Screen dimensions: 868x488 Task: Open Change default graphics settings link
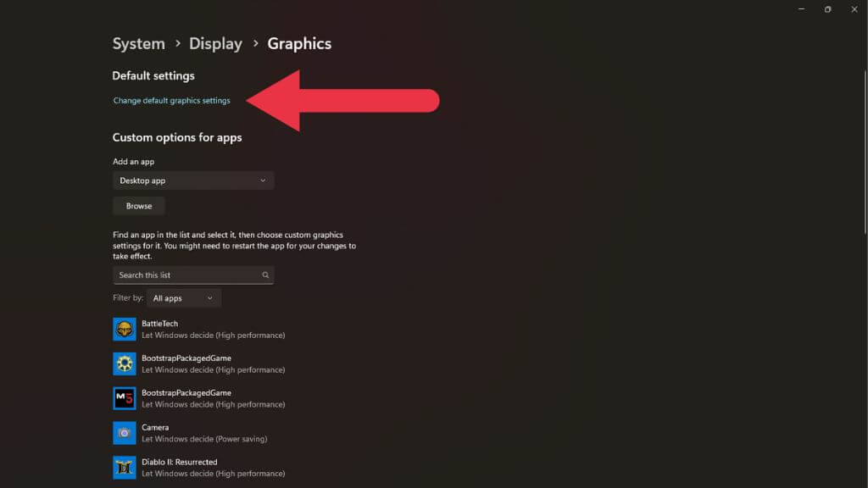click(x=171, y=101)
